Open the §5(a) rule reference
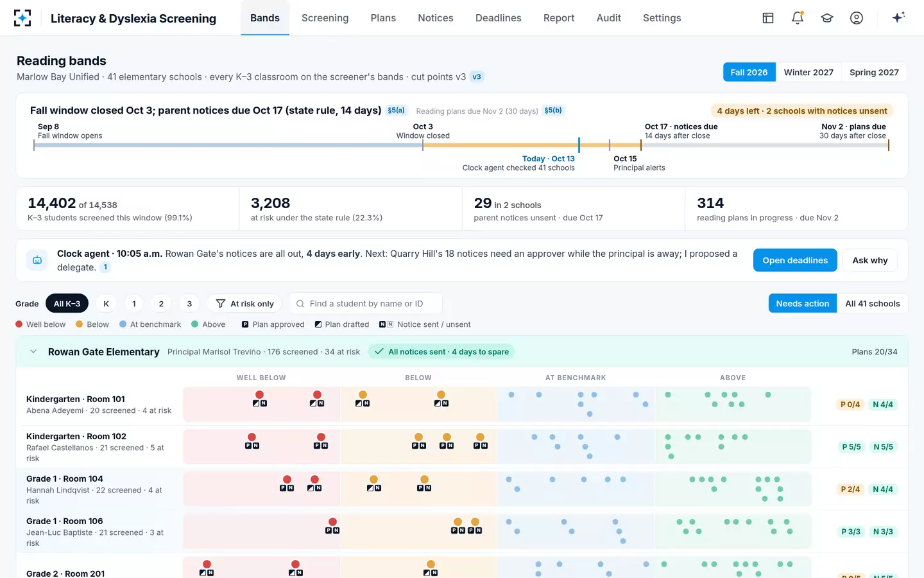Image resolution: width=924 pixels, height=578 pixels. tap(396, 110)
